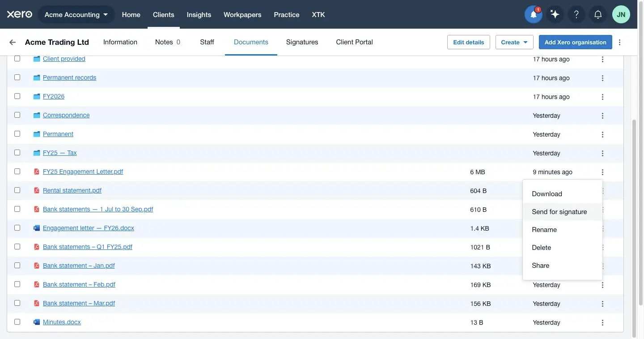Click the Xero logo

coord(19,14)
